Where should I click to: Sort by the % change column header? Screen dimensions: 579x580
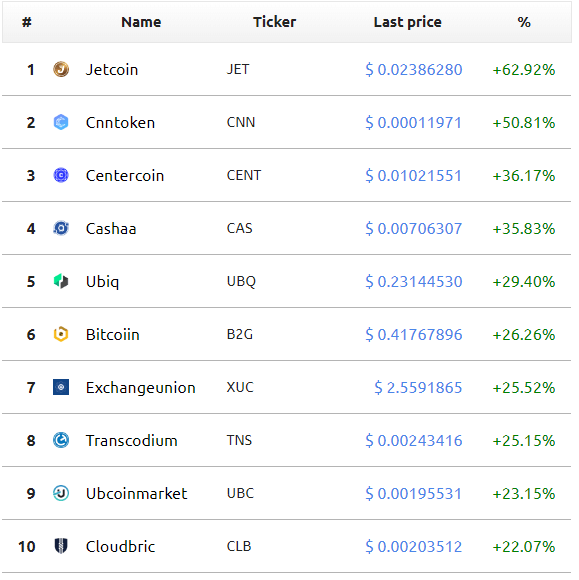click(x=524, y=22)
